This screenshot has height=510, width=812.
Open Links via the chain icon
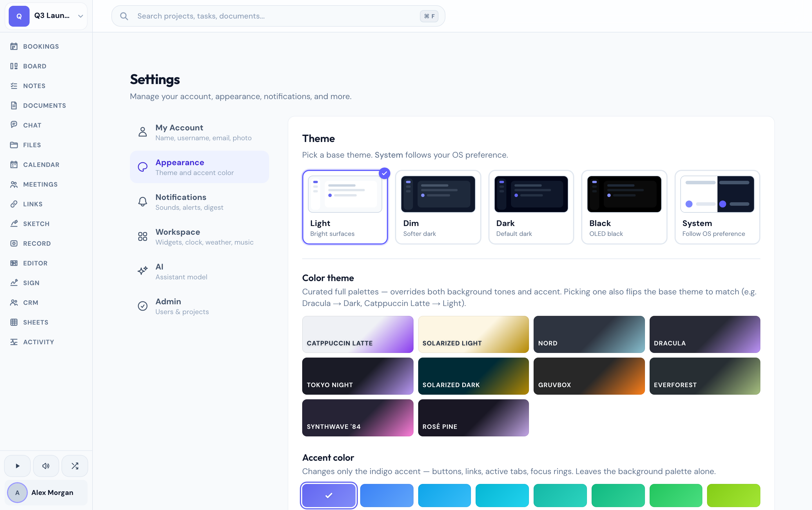coord(14,204)
